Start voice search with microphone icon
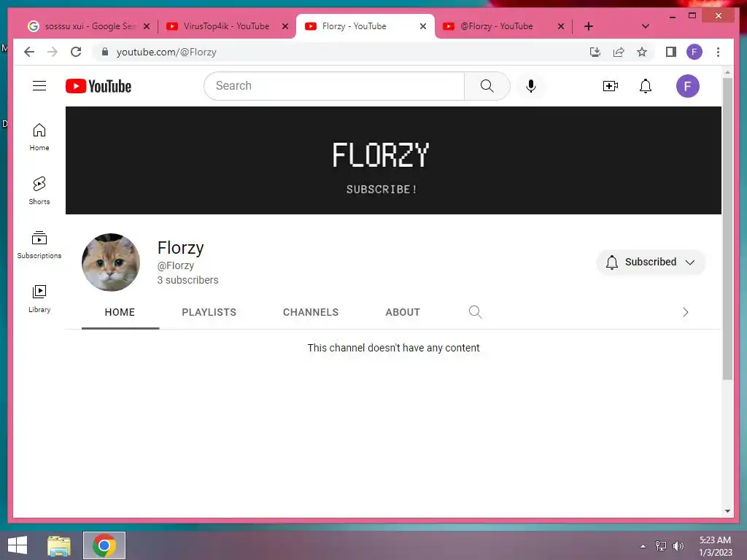747x560 pixels. click(x=531, y=86)
